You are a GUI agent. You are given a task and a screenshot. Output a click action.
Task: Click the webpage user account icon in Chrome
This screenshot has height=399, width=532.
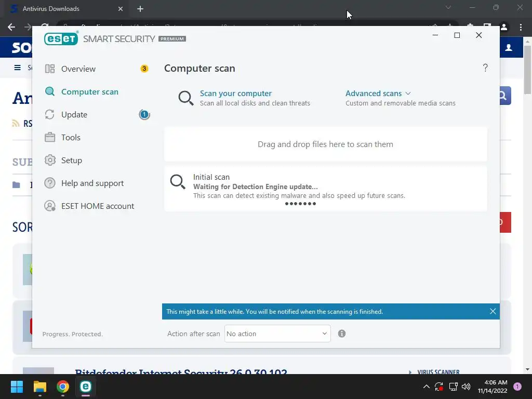coord(509,47)
